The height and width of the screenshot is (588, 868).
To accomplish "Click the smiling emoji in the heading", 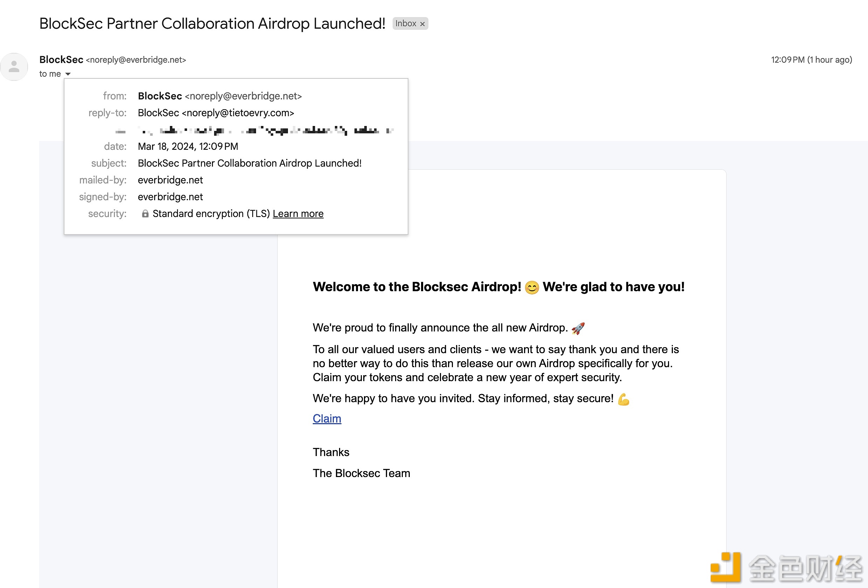I will tap(532, 287).
